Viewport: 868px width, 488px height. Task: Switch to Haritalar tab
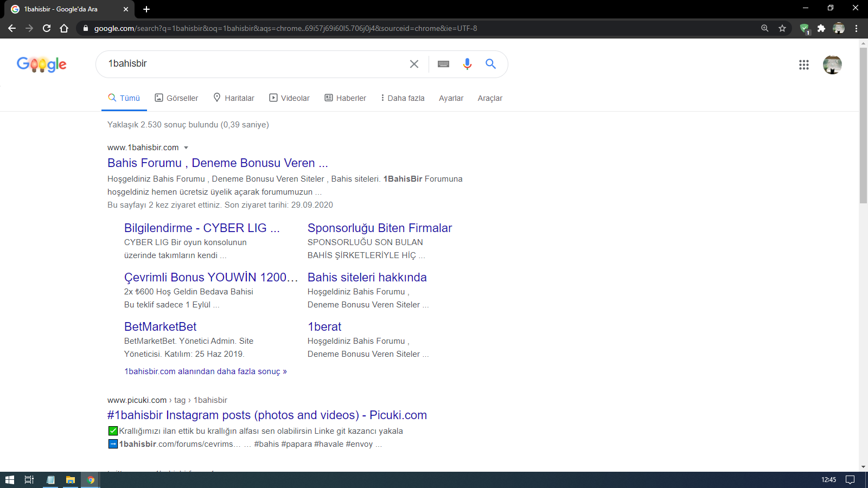(234, 98)
